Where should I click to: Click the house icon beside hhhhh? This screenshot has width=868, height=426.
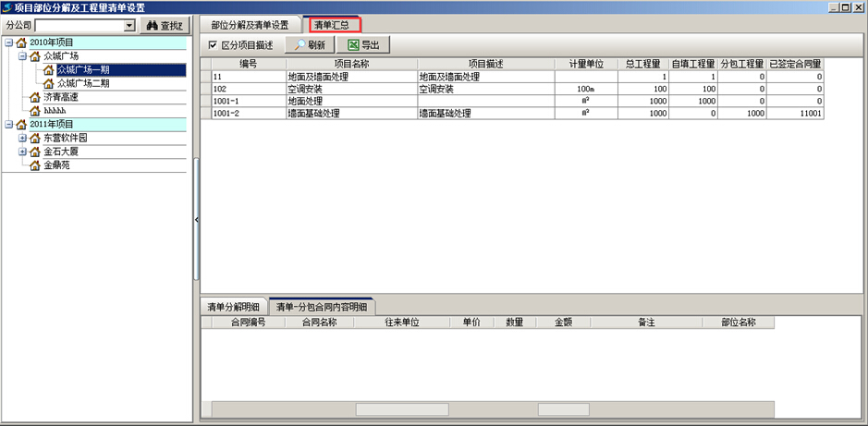[x=35, y=111]
